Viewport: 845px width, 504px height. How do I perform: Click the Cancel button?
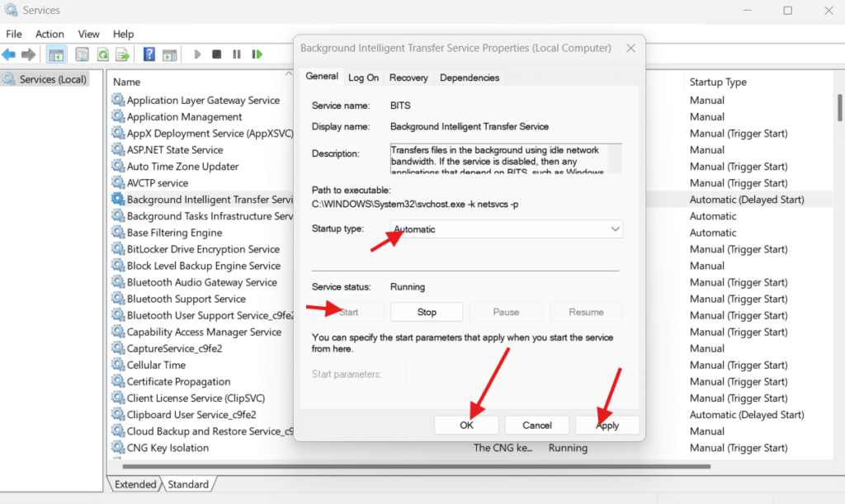pos(536,425)
